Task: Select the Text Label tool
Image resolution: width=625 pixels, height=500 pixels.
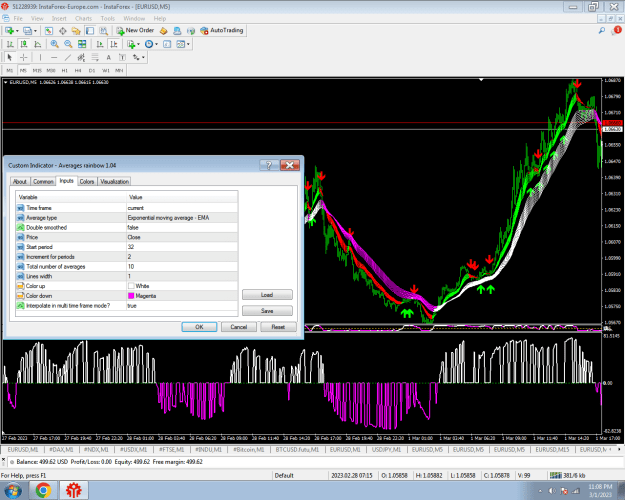Action: point(122,57)
